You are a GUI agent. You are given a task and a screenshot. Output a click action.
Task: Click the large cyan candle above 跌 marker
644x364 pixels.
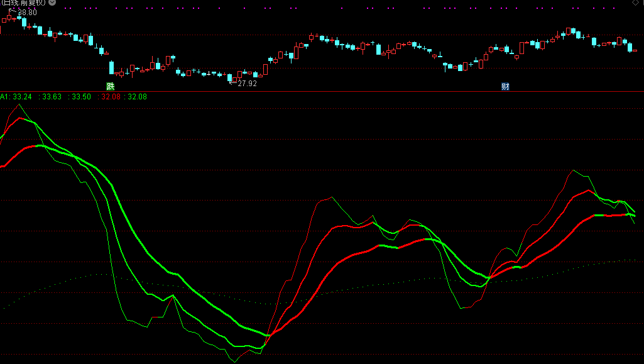point(112,67)
